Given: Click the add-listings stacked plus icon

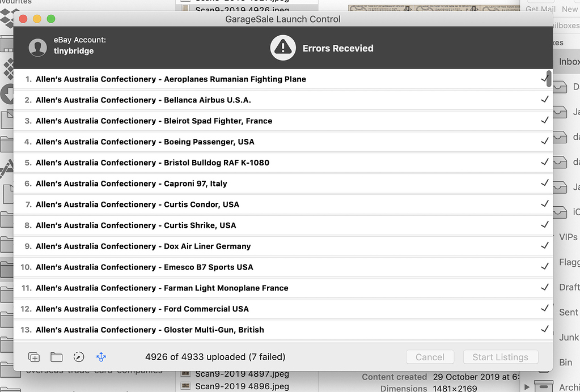Looking at the screenshot, I should click(34, 357).
